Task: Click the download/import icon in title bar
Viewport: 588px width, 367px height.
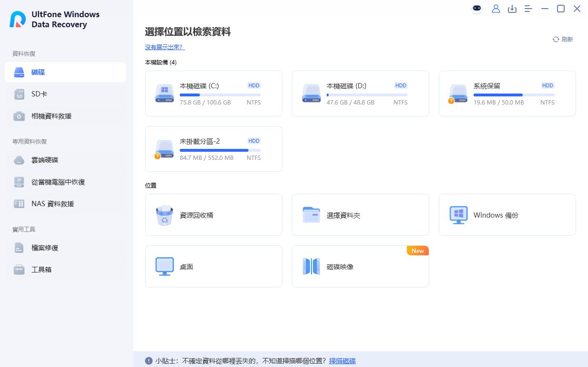Action: click(512, 9)
